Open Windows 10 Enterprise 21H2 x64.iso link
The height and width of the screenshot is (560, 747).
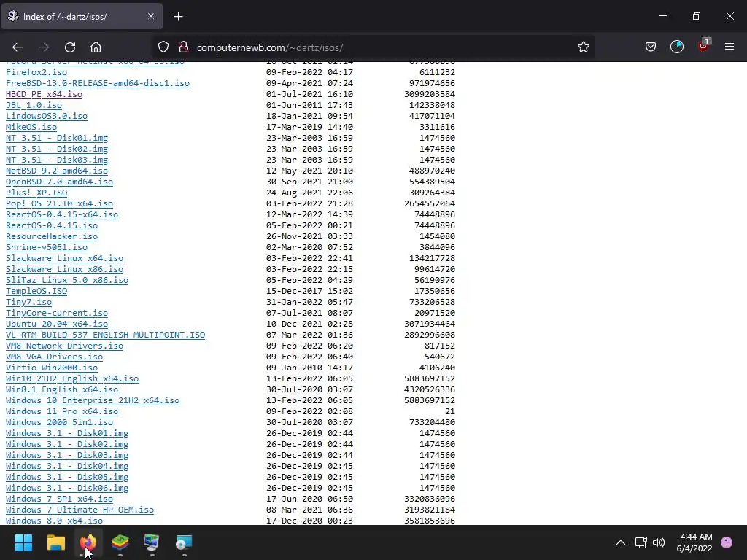click(x=93, y=401)
